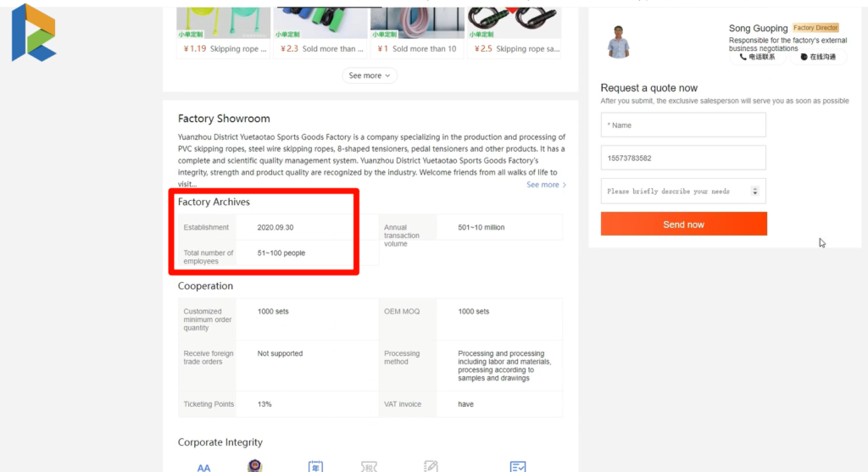The width and height of the screenshot is (868, 472).
Task: Click the stepper arrows in needs field
Action: pyautogui.click(x=754, y=192)
